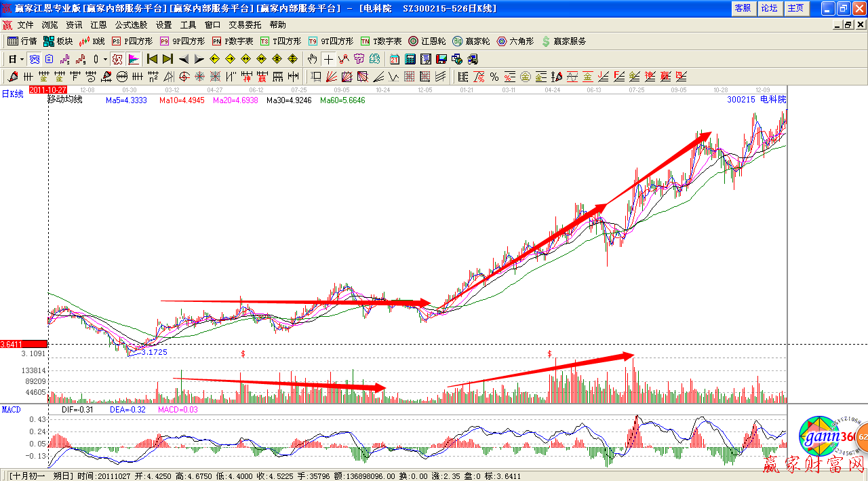Open the calculator tool icon

(410, 59)
